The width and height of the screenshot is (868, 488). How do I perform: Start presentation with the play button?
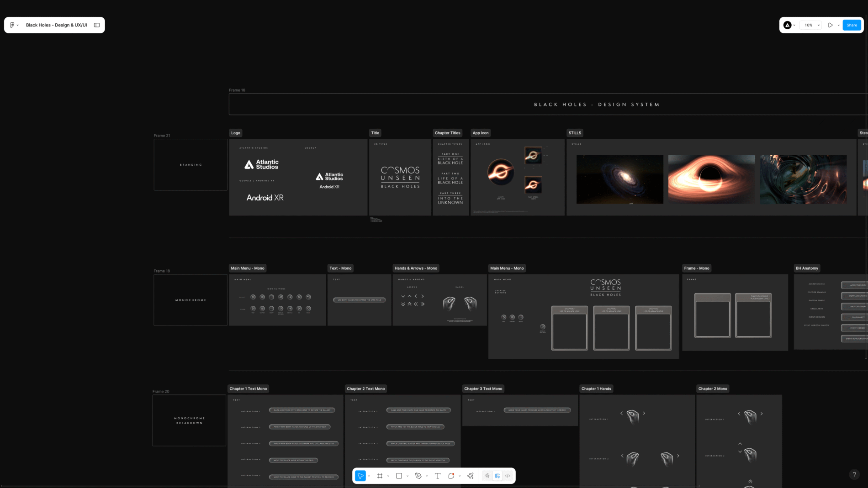click(x=830, y=25)
